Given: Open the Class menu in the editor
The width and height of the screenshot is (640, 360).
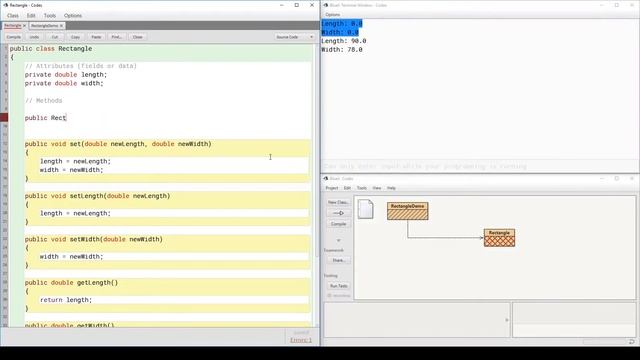Looking at the screenshot, I should (13, 16).
